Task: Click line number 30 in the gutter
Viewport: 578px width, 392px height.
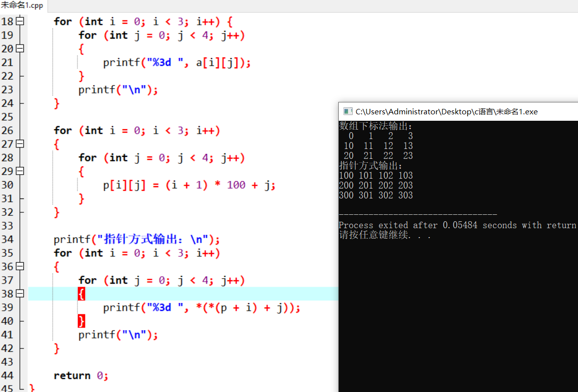Action: click(x=7, y=185)
